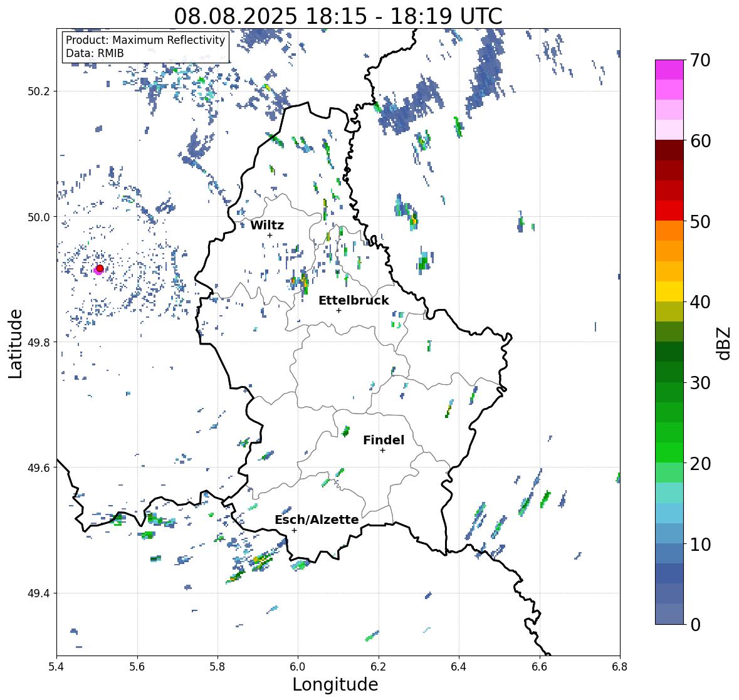Click the colorbar tick label 40
739x700 pixels.
(x=700, y=302)
